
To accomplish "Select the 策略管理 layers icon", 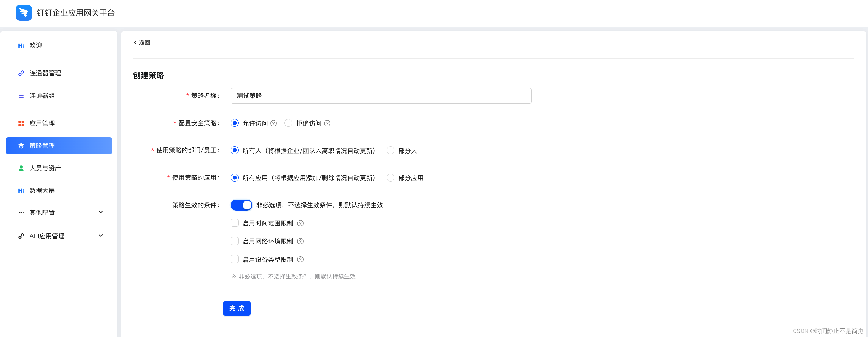I will pos(21,146).
